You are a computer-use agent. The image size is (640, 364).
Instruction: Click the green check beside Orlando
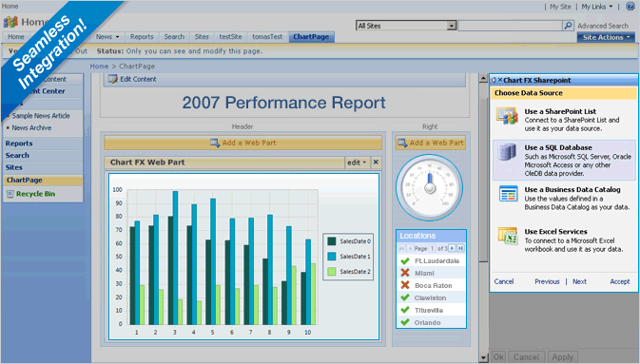tap(405, 322)
